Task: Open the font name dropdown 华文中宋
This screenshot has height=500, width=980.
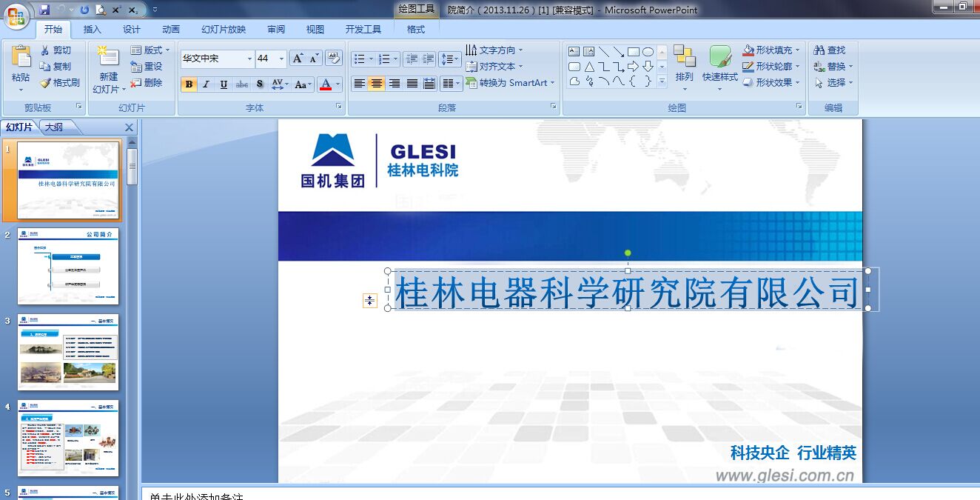Action: [249, 59]
